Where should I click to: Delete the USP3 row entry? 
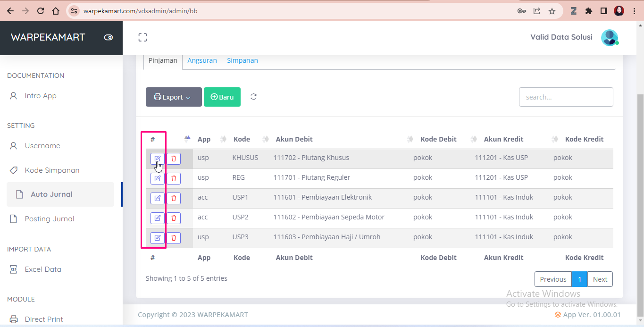click(174, 238)
